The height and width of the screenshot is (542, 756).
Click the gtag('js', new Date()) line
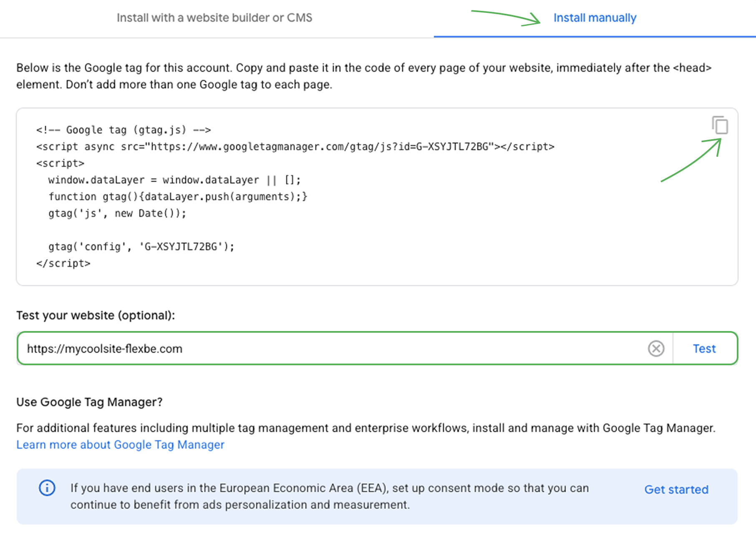click(x=117, y=213)
